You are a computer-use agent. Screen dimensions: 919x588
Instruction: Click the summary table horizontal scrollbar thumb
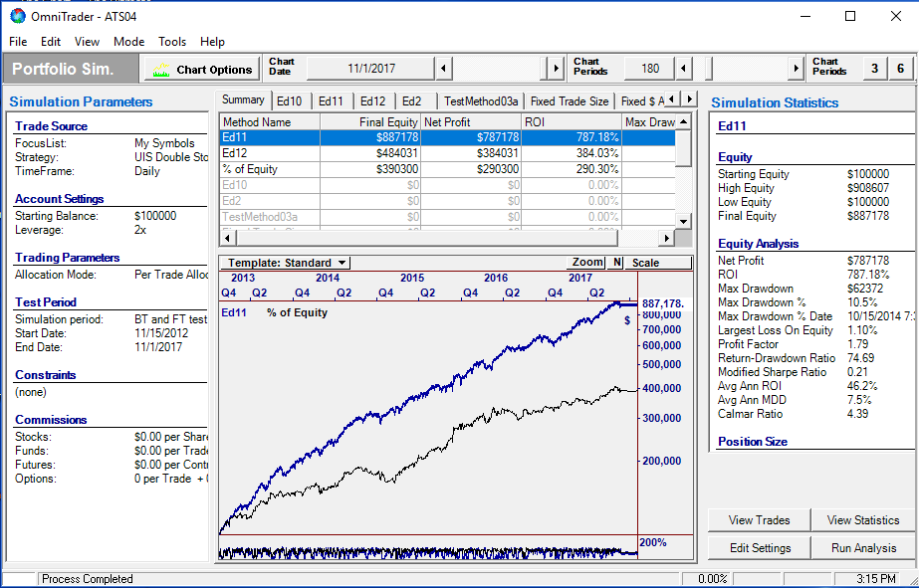(427, 238)
